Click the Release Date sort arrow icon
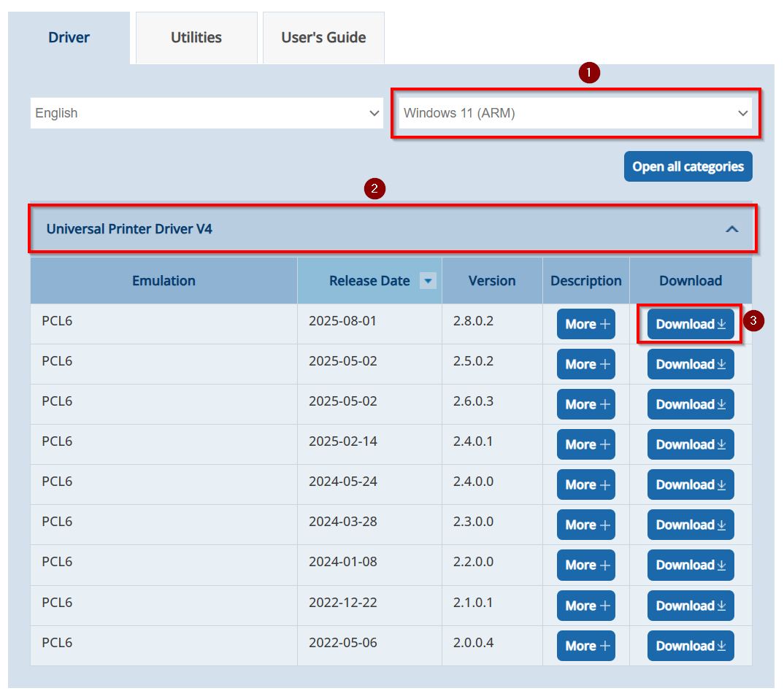The width and height of the screenshot is (784, 699). (428, 281)
